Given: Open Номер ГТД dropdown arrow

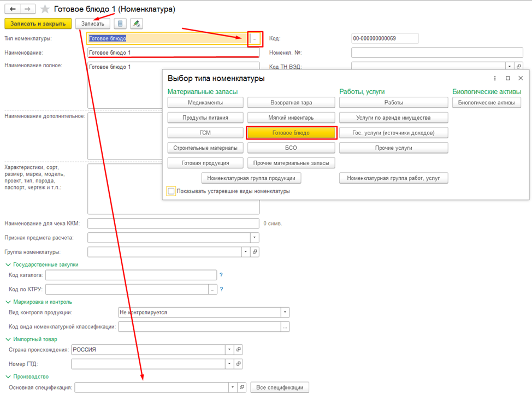Looking at the screenshot, I should tap(229, 363).
